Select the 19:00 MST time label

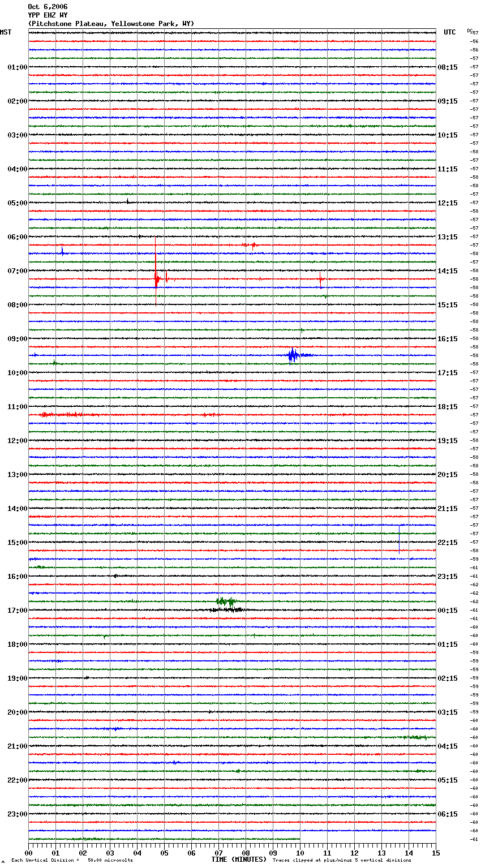point(18,678)
